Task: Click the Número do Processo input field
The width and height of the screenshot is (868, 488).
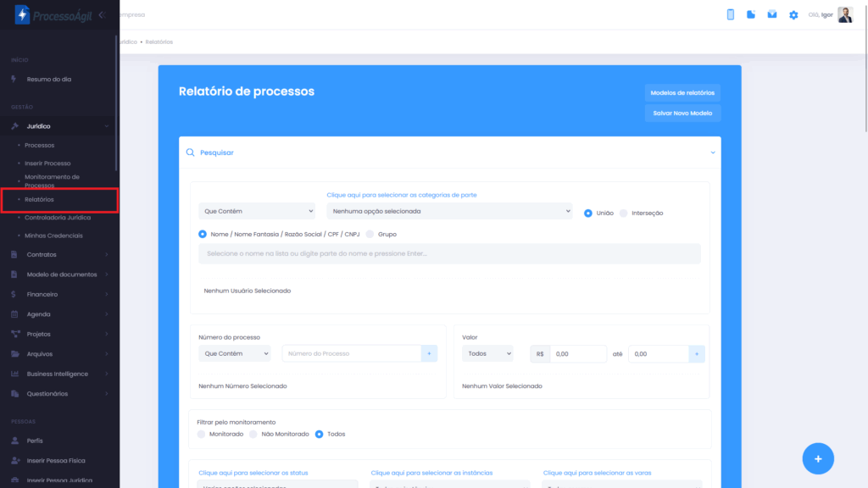Action: point(351,353)
